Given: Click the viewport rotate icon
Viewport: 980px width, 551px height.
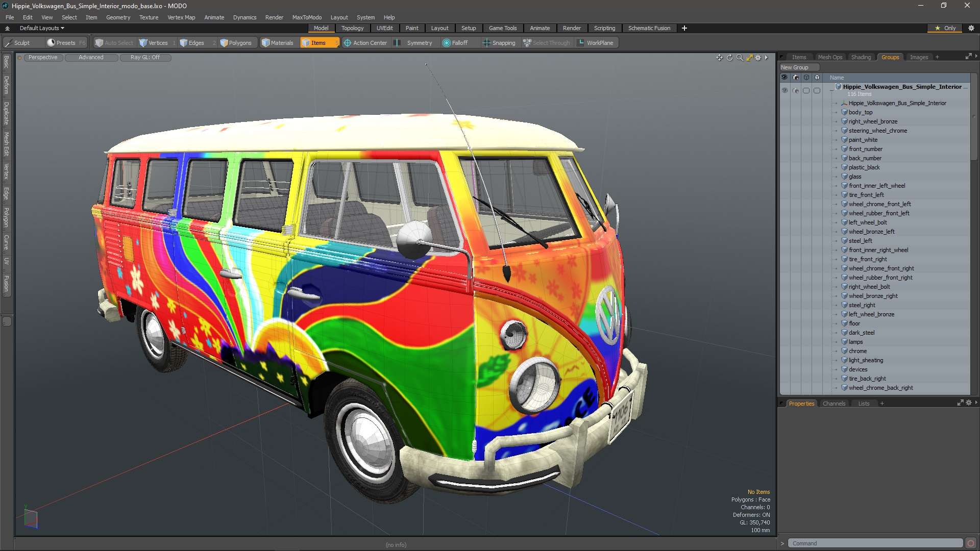Looking at the screenshot, I should pyautogui.click(x=729, y=58).
